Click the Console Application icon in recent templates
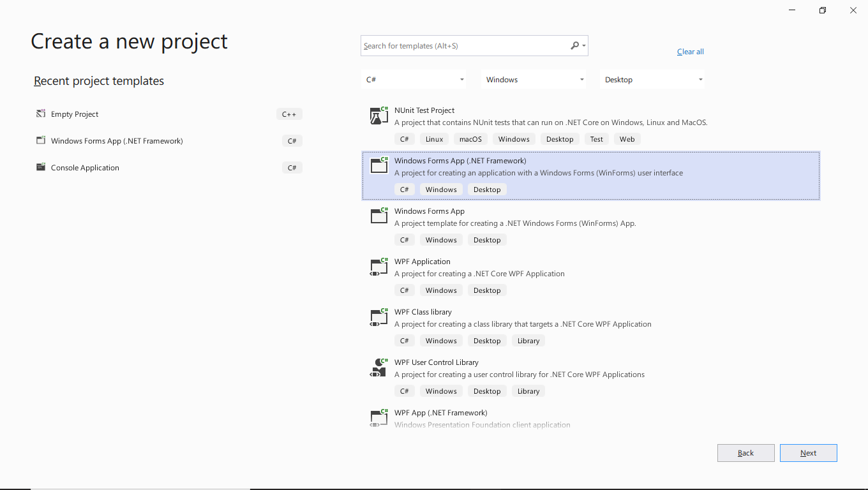This screenshot has width=868, height=490. coord(41,168)
